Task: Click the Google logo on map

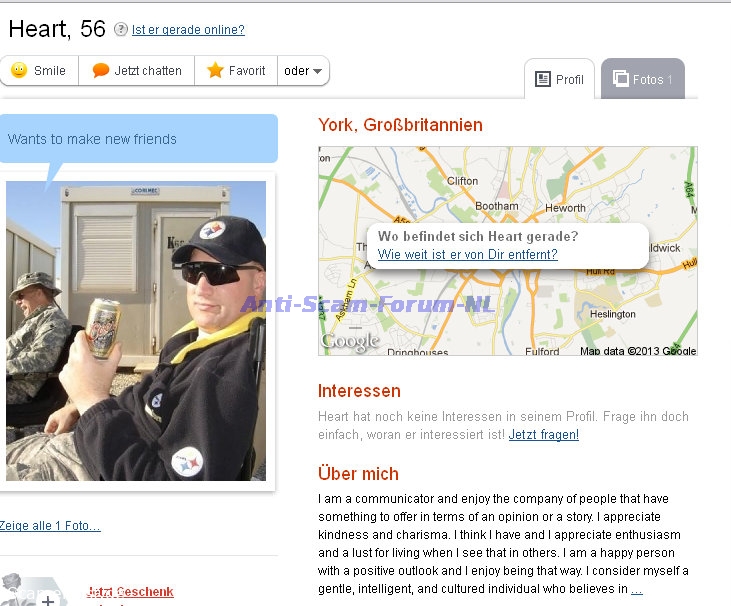Action: pyautogui.click(x=350, y=342)
